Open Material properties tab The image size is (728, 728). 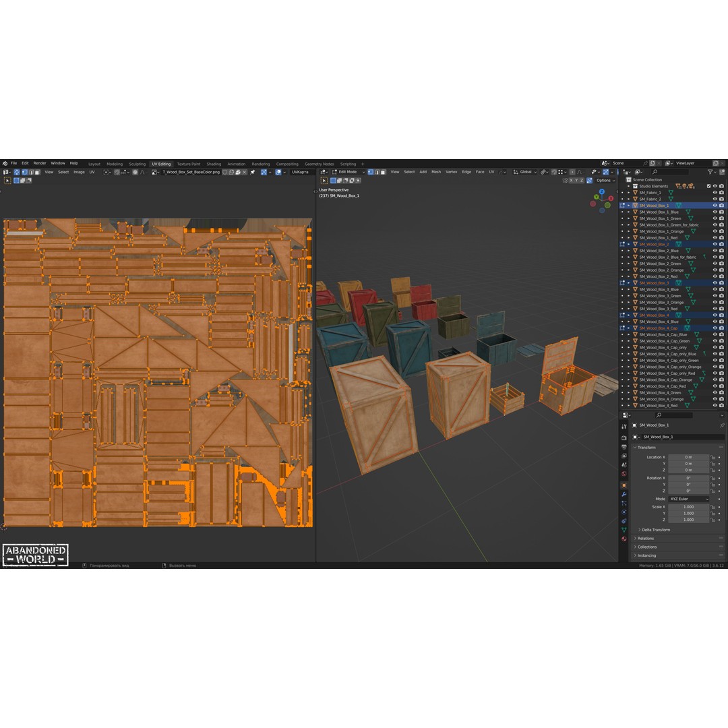point(624,539)
